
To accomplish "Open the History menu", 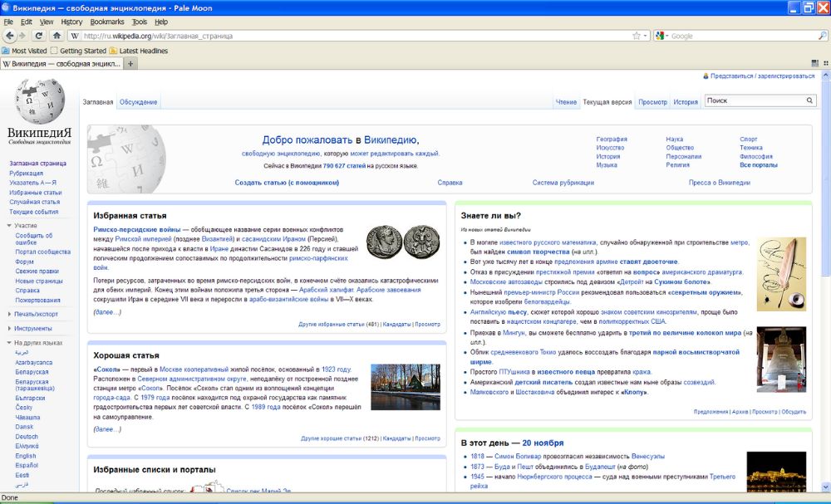I will point(71,22).
